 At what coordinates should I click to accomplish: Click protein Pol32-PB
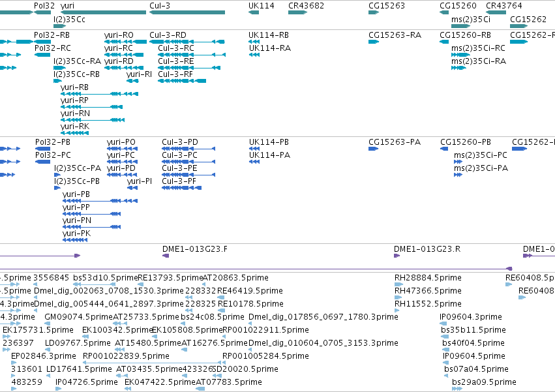(53, 142)
